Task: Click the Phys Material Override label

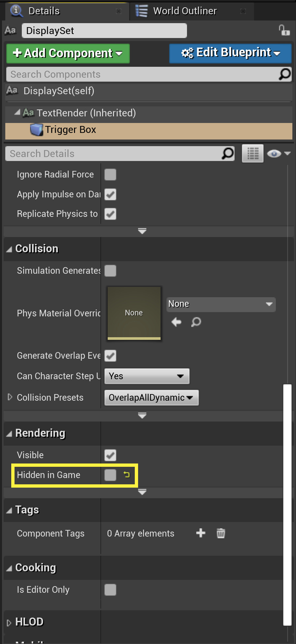Action: 59,313
